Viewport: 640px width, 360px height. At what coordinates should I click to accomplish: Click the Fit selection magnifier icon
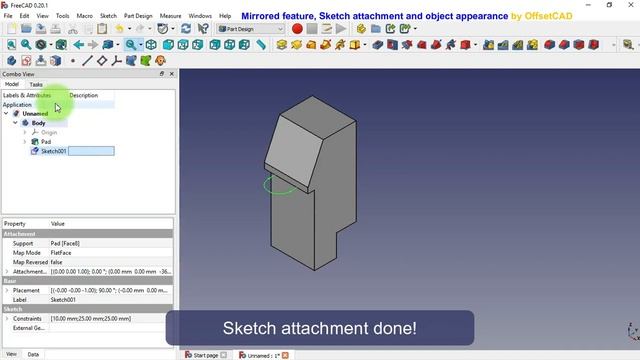[x=26, y=44]
